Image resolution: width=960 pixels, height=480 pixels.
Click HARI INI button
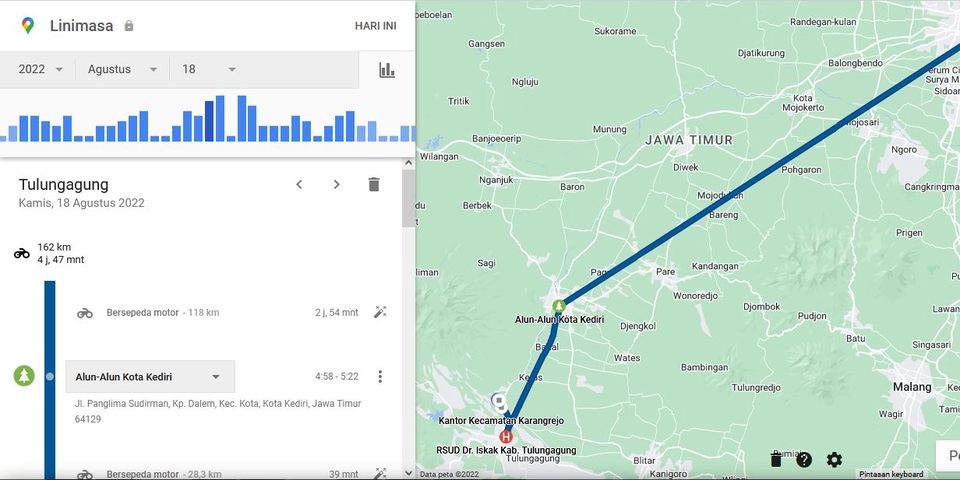click(x=375, y=26)
